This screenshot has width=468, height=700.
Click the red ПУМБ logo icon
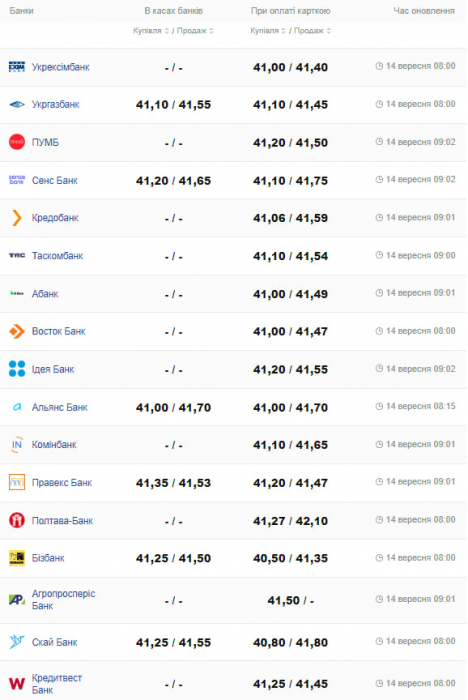point(17,142)
